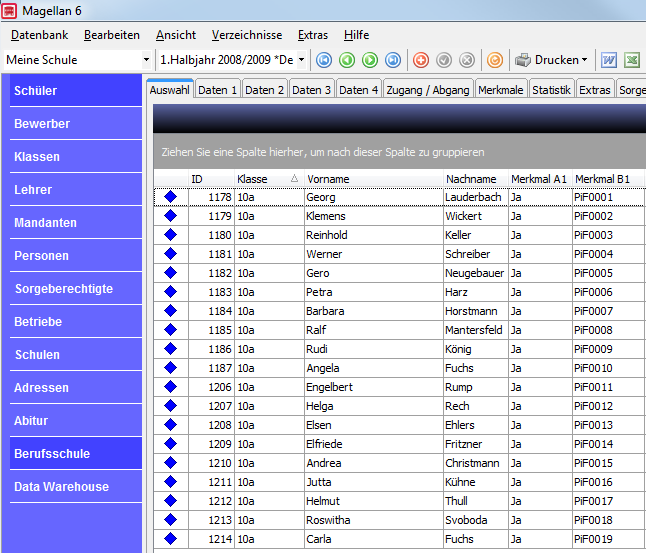Switch to the Zugang / Abgang tab
Viewport: 646px width, 553px height.
428,90
